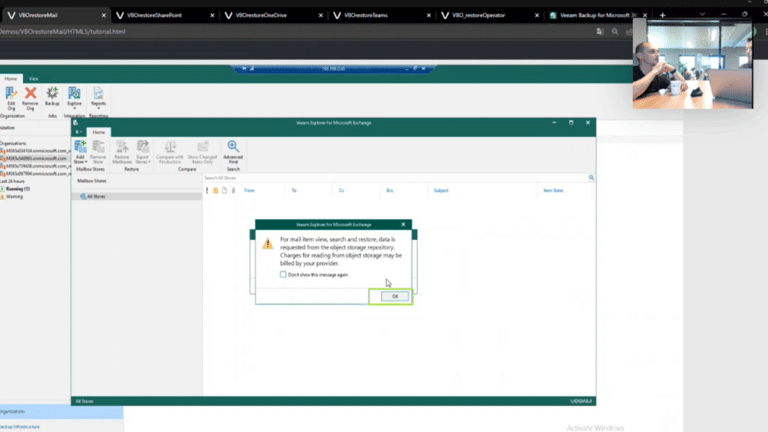Click the Item State column header
Screen dimensions: 768x432
pos(553,191)
